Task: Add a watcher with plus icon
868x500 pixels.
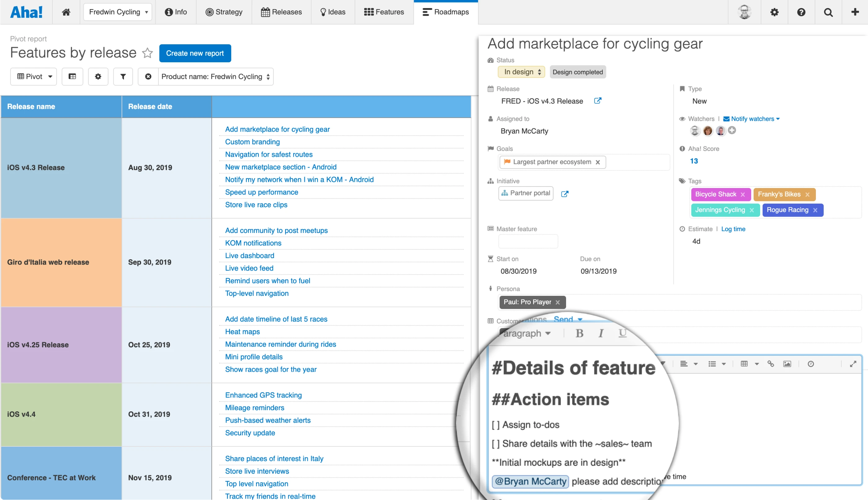Action: coord(732,130)
